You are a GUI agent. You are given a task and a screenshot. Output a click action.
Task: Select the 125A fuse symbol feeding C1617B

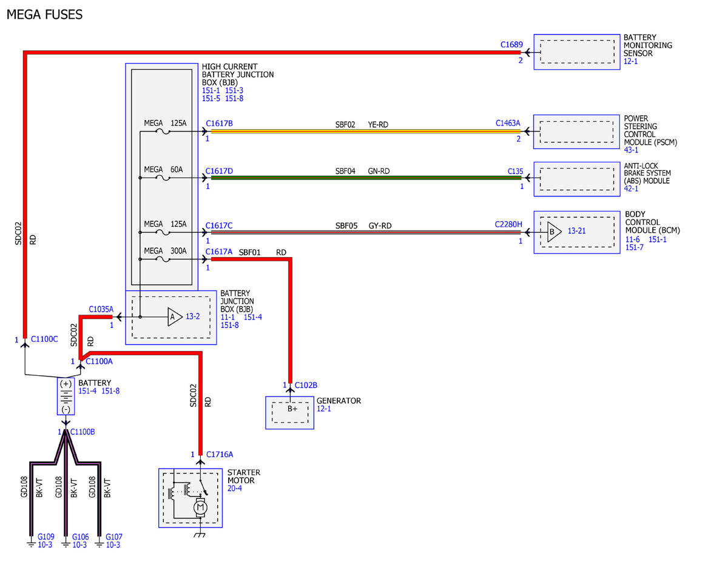point(163,131)
